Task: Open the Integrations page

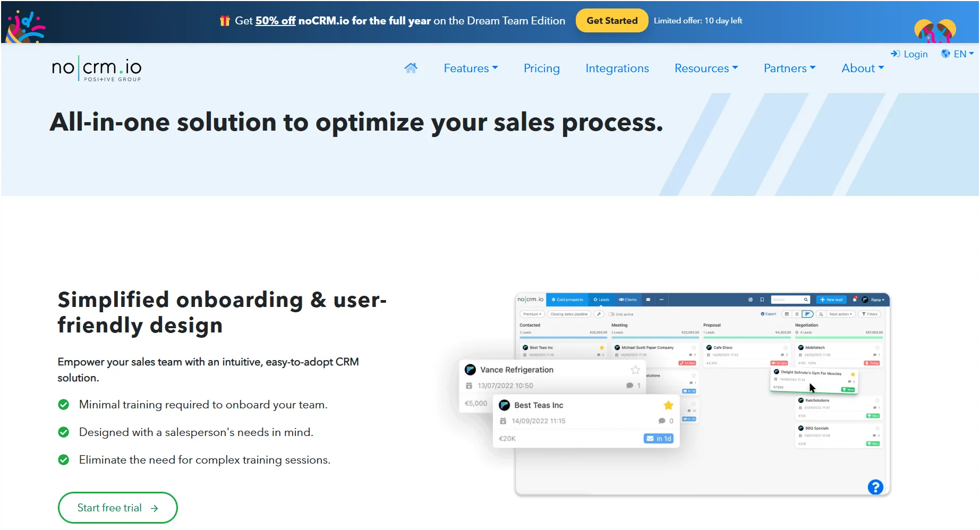Action: coord(617,68)
